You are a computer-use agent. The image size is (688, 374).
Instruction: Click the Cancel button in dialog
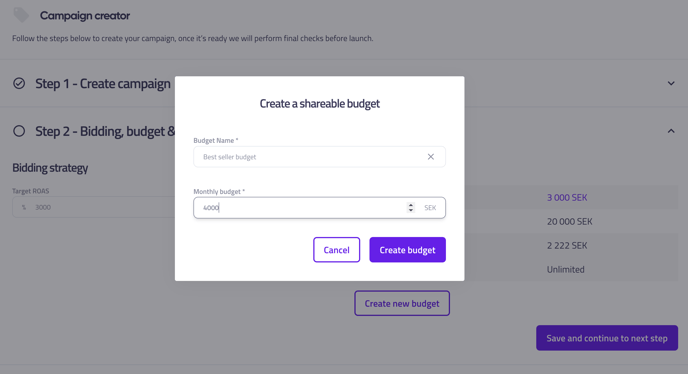pos(337,250)
